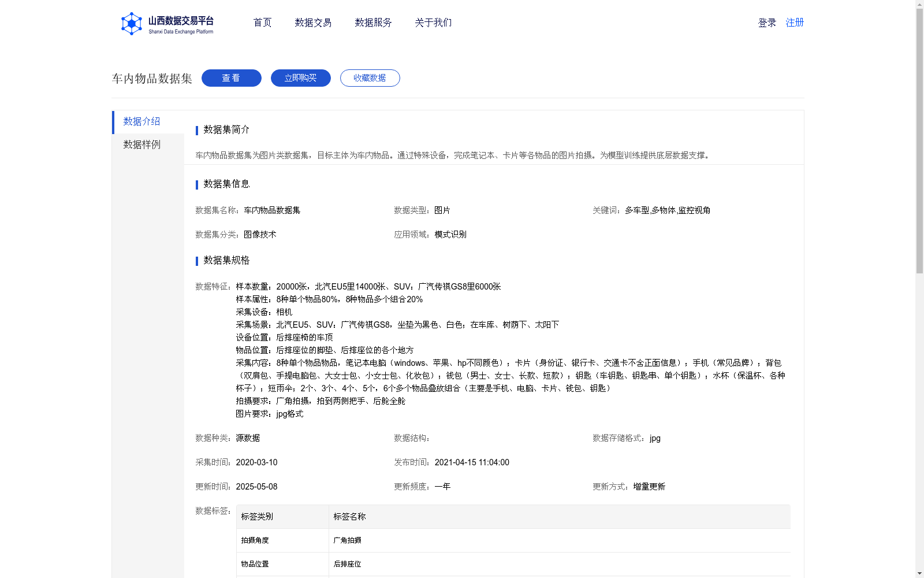Image resolution: width=924 pixels, height=578 pixels.
Task: Click the 标签名称 table header
Action: 560,517
